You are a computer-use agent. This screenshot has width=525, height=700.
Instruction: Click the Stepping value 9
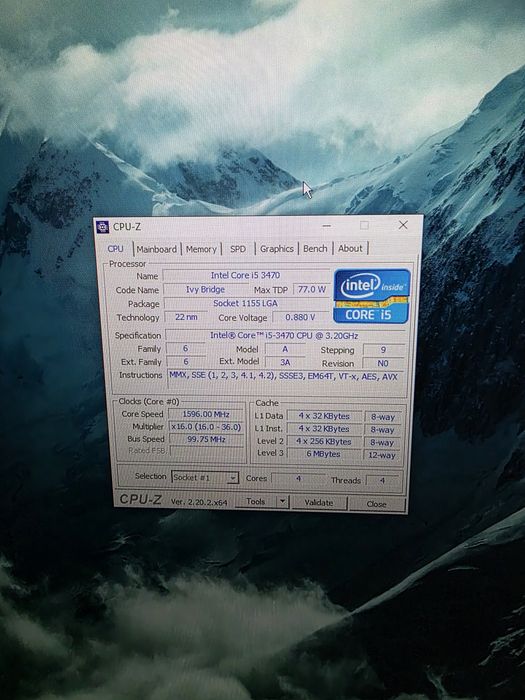tap(383, 350)
